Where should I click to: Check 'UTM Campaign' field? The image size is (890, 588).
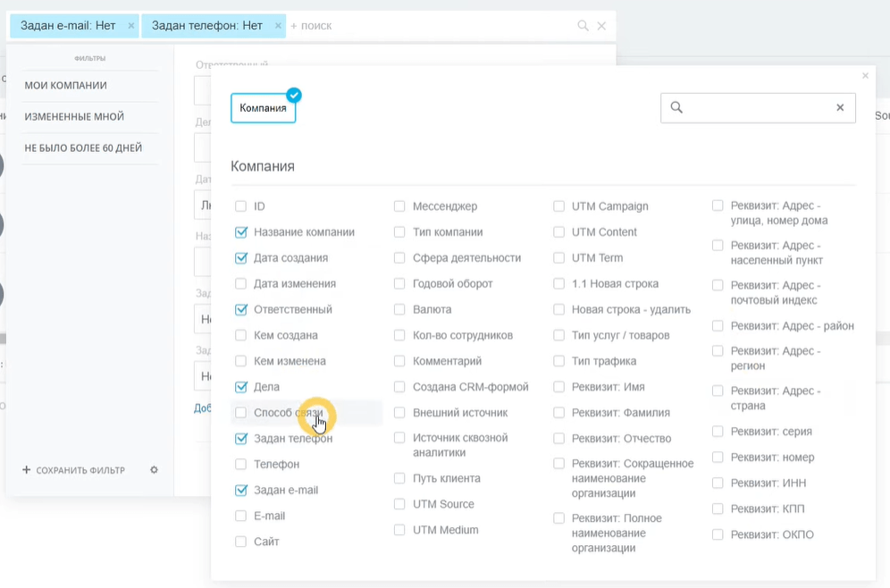(x=559, y=206)
